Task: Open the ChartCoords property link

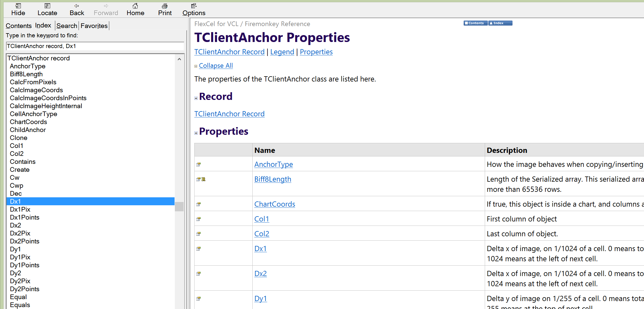Action: (275, 204)
